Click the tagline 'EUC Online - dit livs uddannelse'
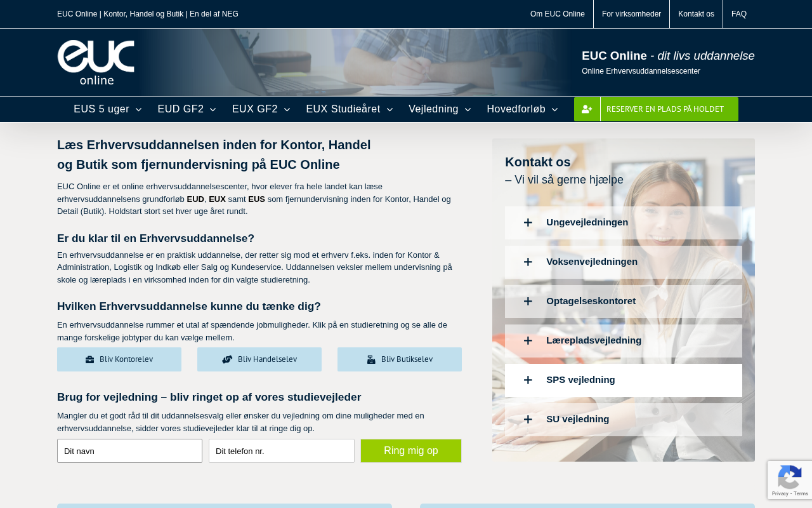The image size is (812, 508). click(668, 56)
